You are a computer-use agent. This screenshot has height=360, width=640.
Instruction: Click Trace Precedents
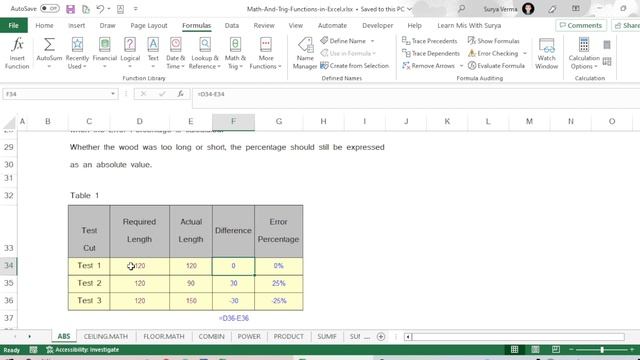click(x=430, y=41)
